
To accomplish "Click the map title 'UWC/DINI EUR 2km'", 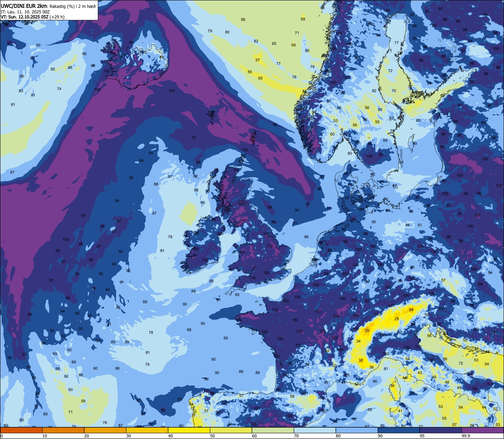I will (x=24, y=6).
